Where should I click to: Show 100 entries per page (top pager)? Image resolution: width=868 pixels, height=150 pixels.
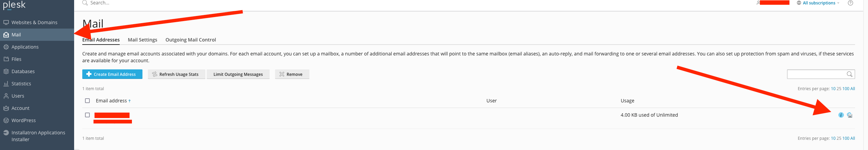click(x=846, y=89)
